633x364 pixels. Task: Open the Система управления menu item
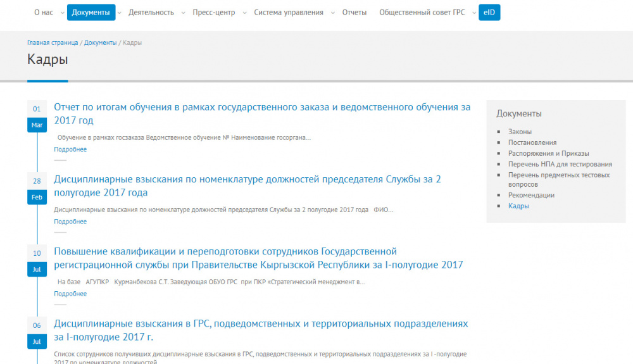point(289,13)
